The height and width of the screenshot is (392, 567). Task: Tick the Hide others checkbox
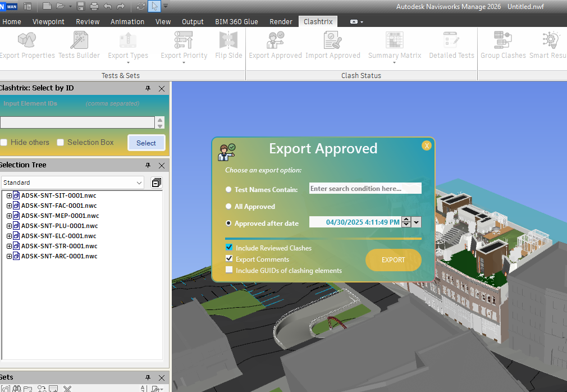pyautogui.click(x=4, y=143)
